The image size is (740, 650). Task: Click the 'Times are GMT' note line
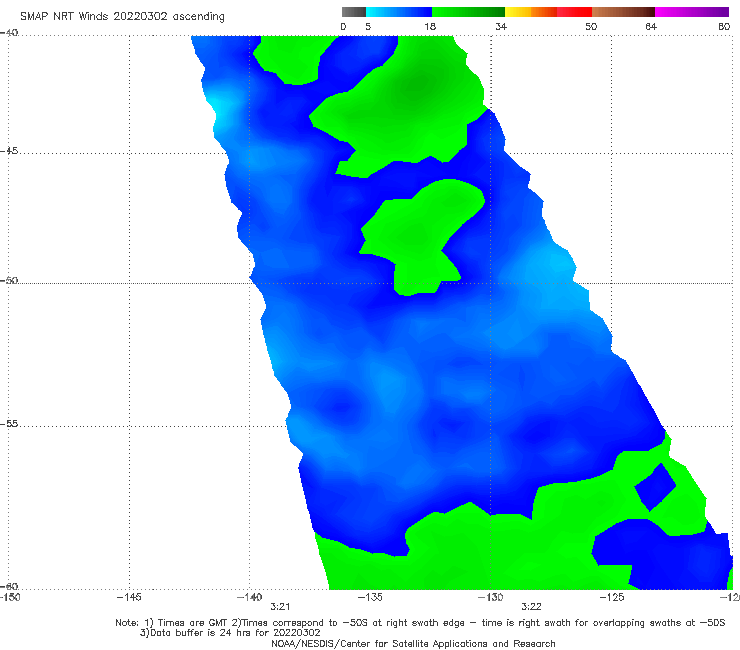tap(420, 623)
